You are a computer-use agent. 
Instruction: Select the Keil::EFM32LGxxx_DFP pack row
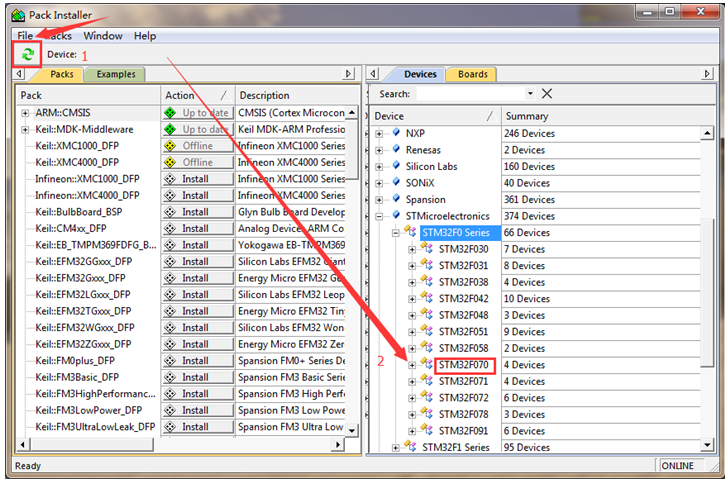[x=83, y=295]
